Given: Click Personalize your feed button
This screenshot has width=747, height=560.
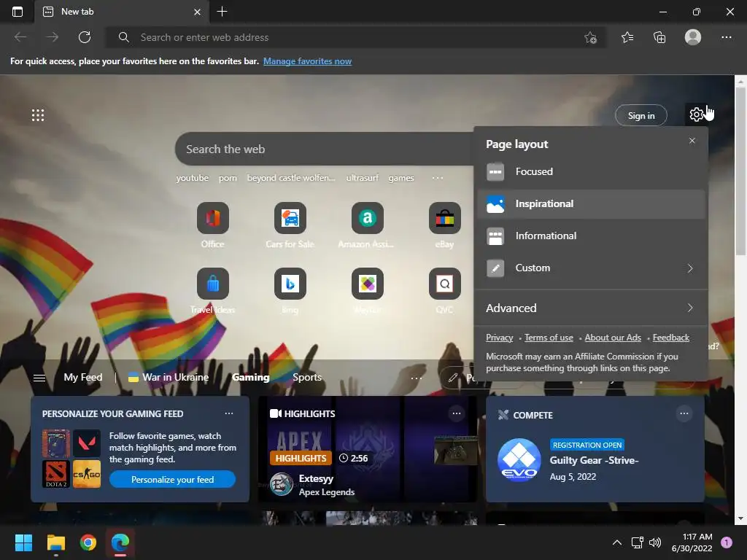Looking at the screenshot, I should [x=172, y=480].
